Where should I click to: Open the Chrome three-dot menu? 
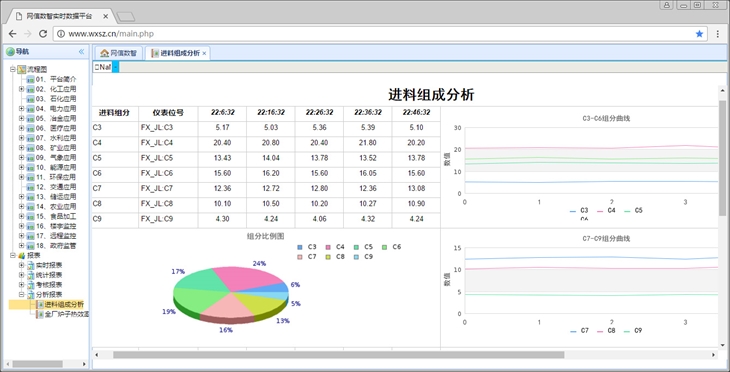tap(717, 34)
